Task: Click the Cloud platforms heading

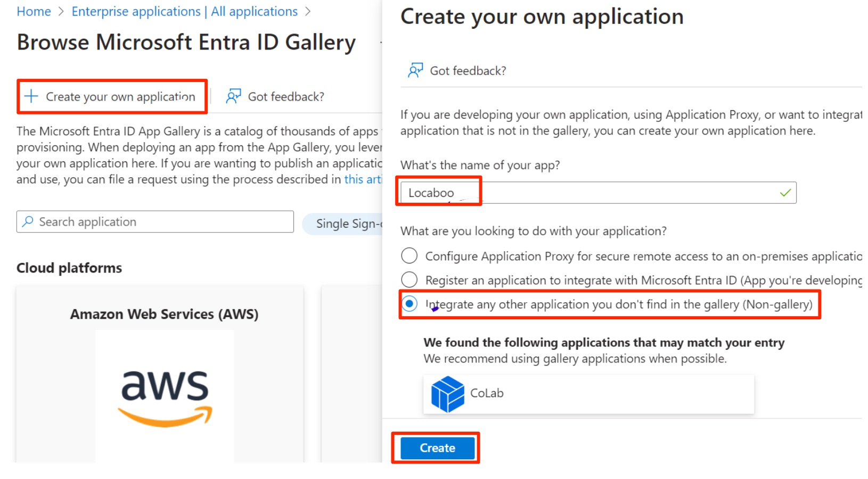Action: point(69,268)
